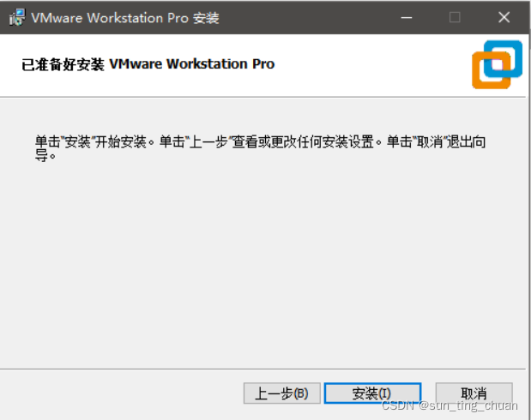Click the disabled maximize window button

click(x=455, y=17)
